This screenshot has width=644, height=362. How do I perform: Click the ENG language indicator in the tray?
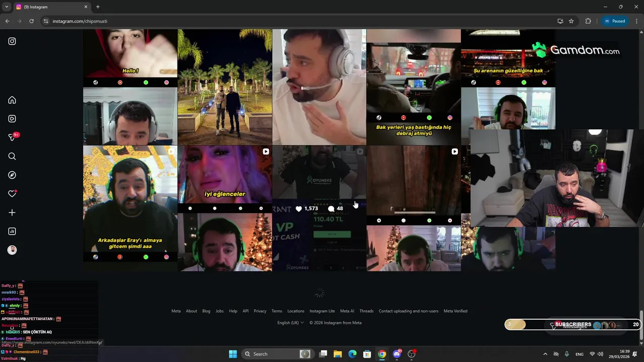point(580,354)
